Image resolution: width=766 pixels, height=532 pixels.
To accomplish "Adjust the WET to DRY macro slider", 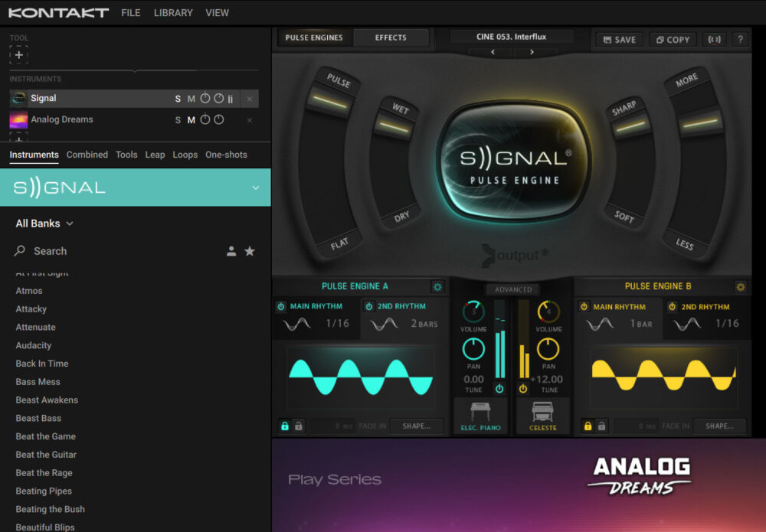I will coord(394,127).
